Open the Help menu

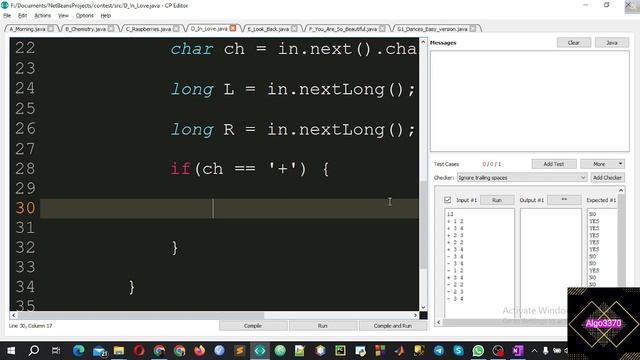[x=106, y=16]
